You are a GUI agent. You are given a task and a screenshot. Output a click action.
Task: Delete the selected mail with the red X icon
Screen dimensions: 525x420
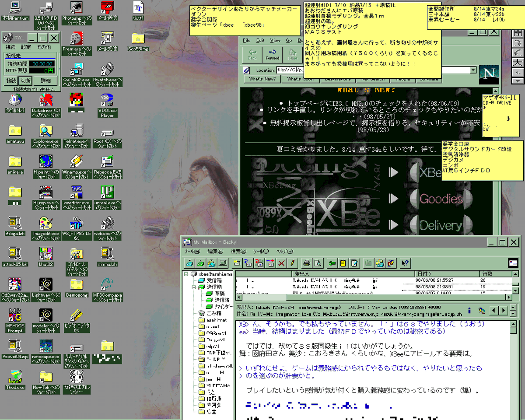click(x=281, y=262)
